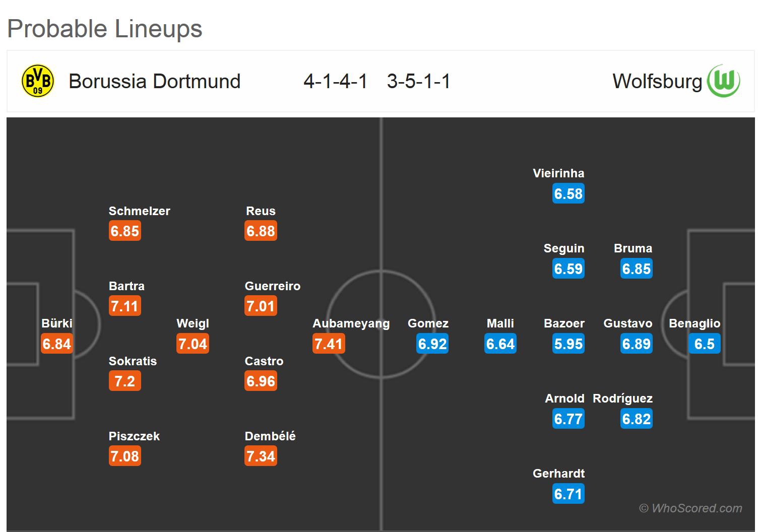Click Aubameyang's 7.41 rating badge
This screenshot has width=758, height=532.
329,344
